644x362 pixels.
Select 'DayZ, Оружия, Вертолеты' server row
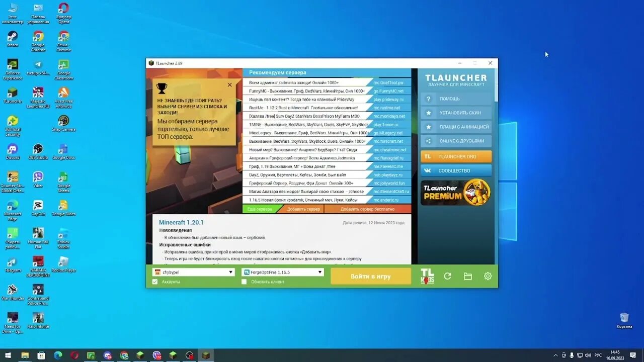(327, 175)
